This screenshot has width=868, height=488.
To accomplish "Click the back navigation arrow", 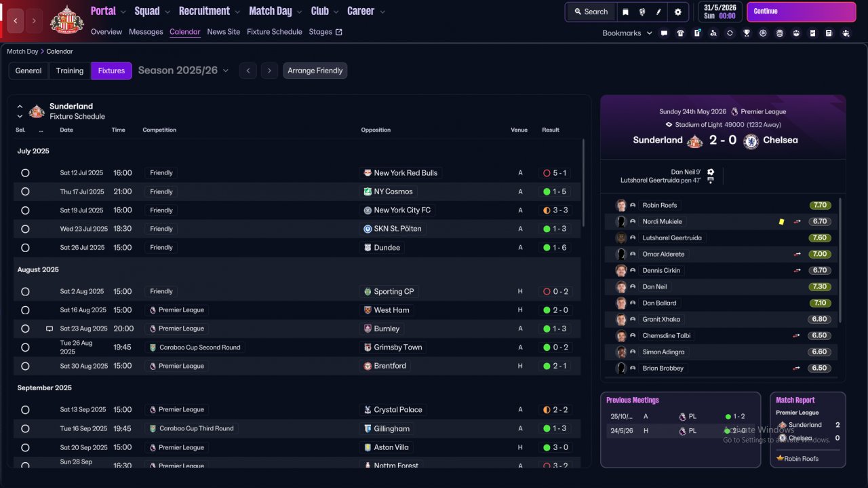I will pyautogui.click(x=16, y=21).
